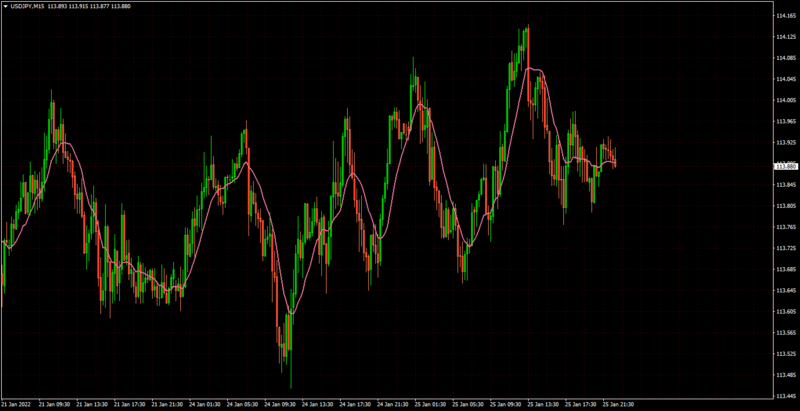The image size is (800, 411).
Task: Click the 25 Jan 17:30 time label
Action: click(x=580, y=403)
